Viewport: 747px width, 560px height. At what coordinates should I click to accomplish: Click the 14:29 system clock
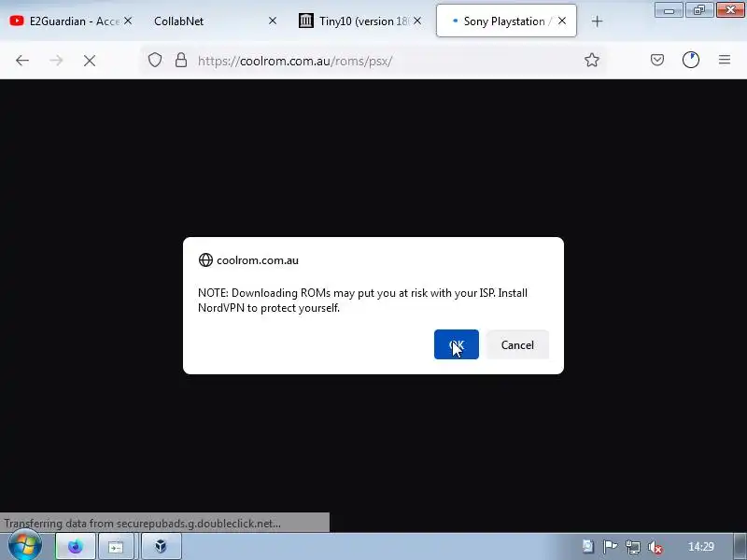tap(701, 546)
